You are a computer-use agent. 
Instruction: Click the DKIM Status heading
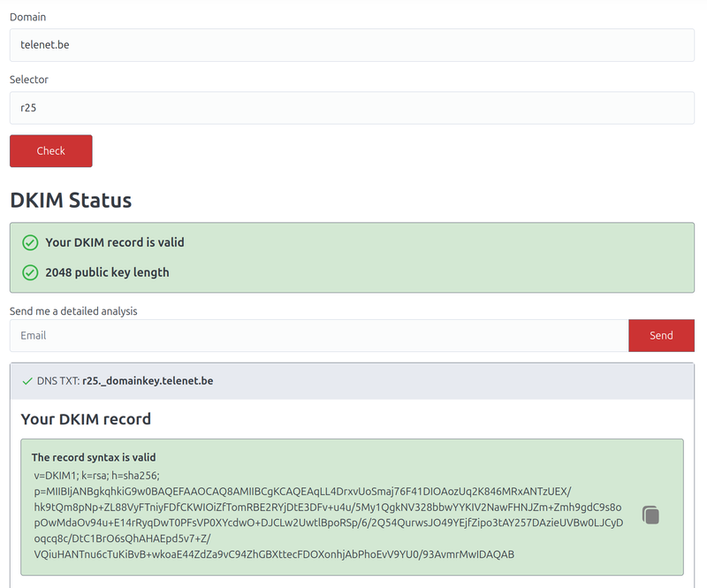[x=71, y=200]
